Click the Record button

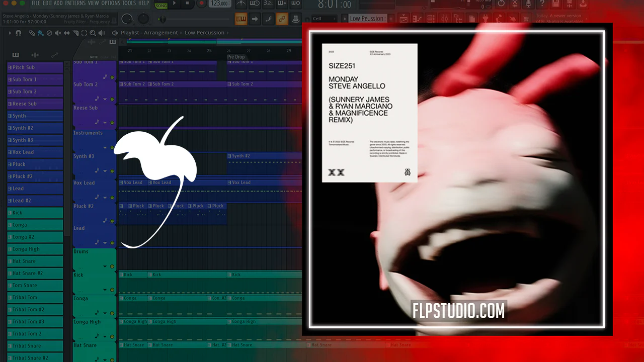tap(201, 4)
